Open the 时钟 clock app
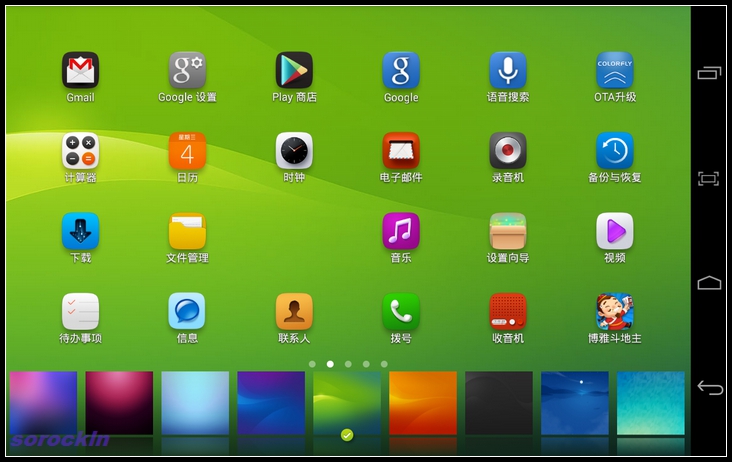 [x=294, y=150]
